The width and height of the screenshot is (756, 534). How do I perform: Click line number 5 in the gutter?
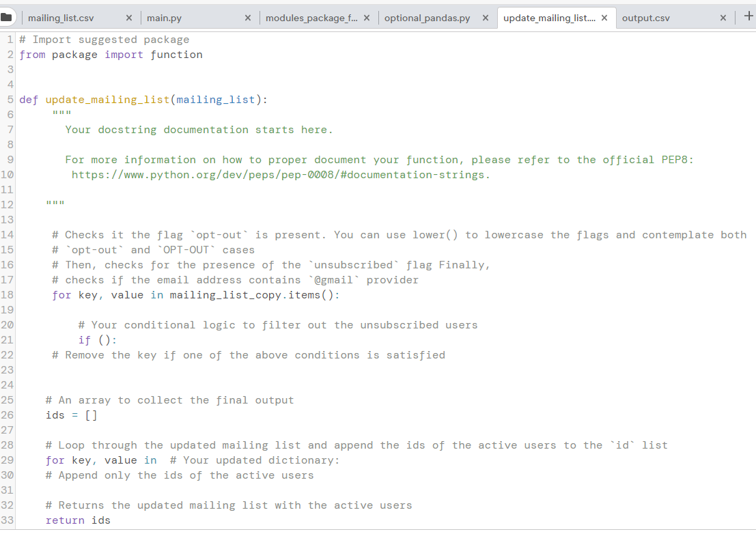click(x=10, y=99)
